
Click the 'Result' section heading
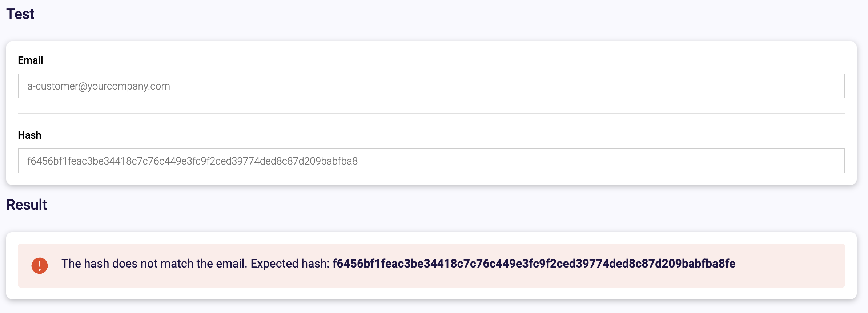pos(27,205)
